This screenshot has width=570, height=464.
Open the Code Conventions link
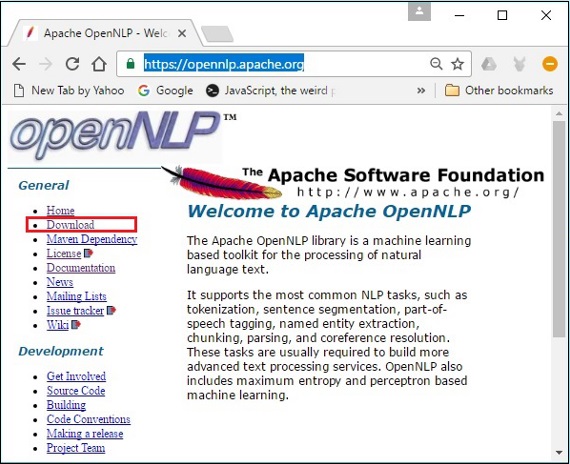(x=88, y=419)
